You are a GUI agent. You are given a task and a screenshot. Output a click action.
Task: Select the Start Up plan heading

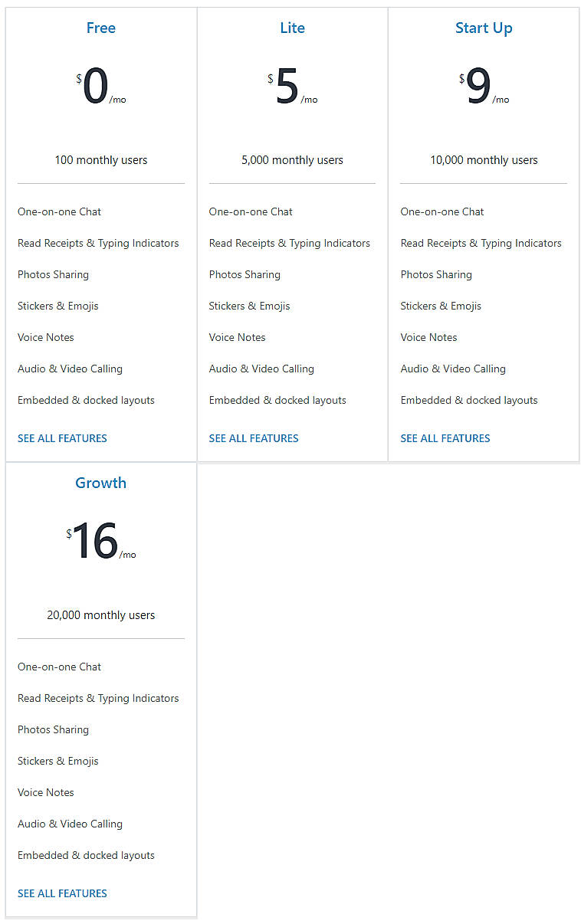484,28
